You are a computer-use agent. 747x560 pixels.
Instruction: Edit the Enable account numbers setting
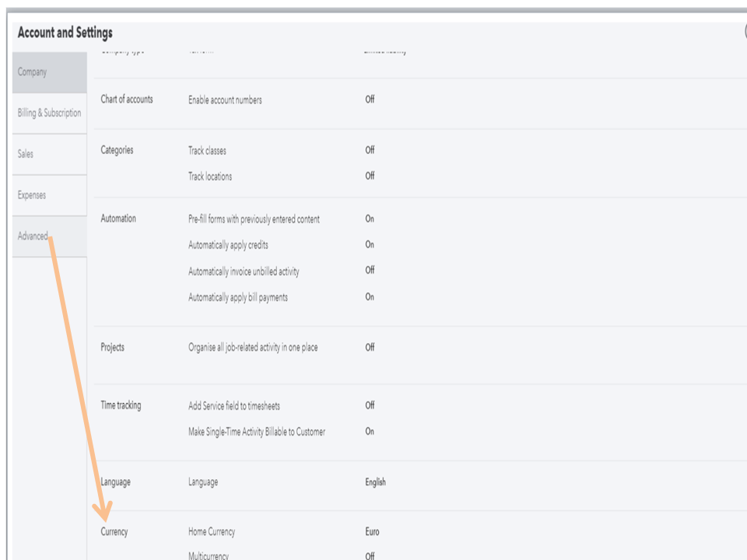click(225, 100)
